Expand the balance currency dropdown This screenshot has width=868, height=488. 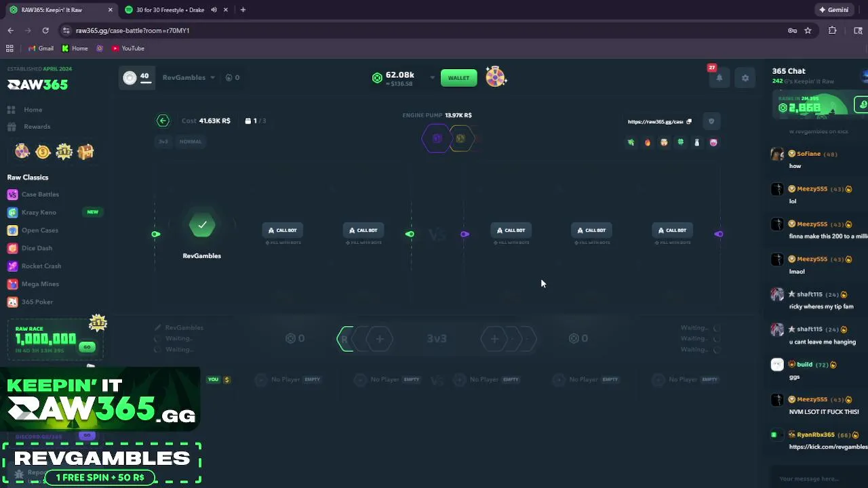(x=432, y=78)
